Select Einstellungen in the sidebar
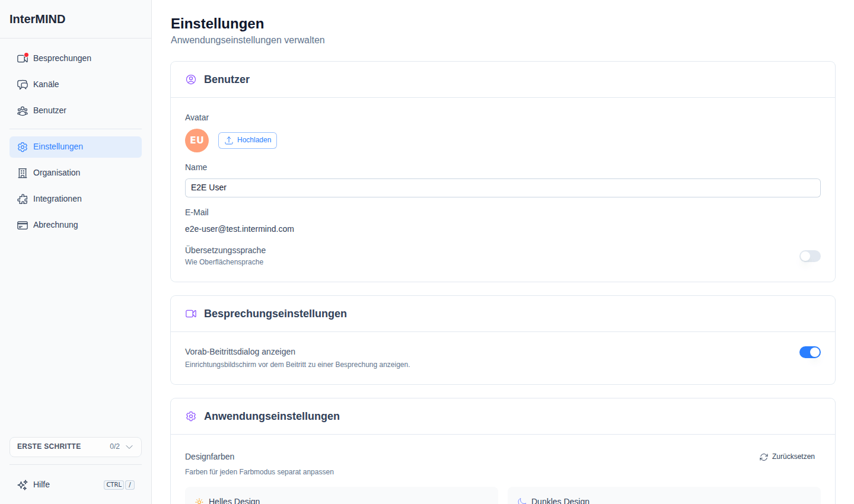Image resolution: width=854 pixels, height=504 pixels. click(x=75, y=147)
